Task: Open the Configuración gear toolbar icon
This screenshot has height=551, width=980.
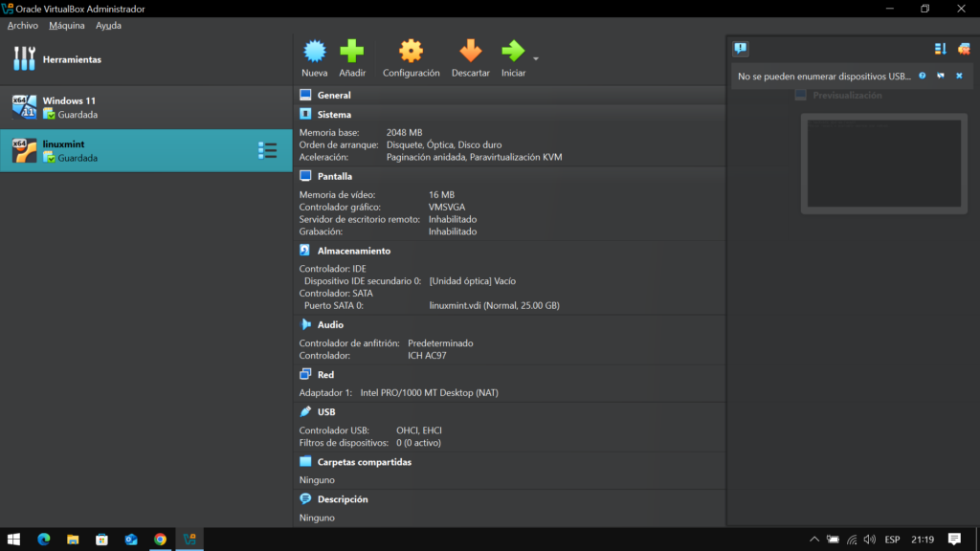Action: pyautogui.click(x=411, y=52)
